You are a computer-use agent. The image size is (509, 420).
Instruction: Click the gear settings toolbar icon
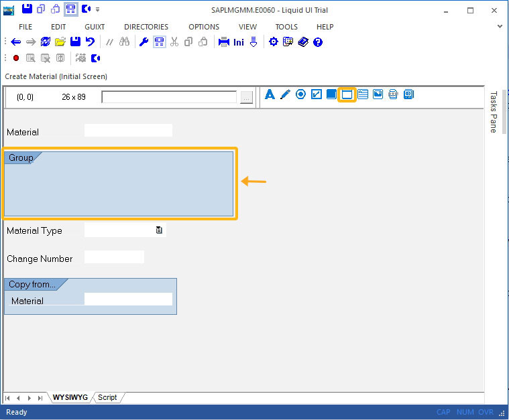(x=274, y=42)
